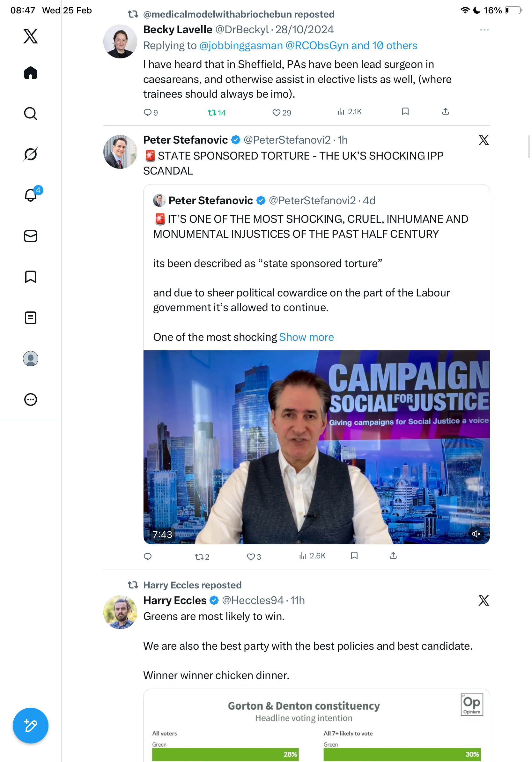This screenshot has width=532, height=762.
Task: Unmute the Campaign for Social Justice video
Action: pos(476,534)
